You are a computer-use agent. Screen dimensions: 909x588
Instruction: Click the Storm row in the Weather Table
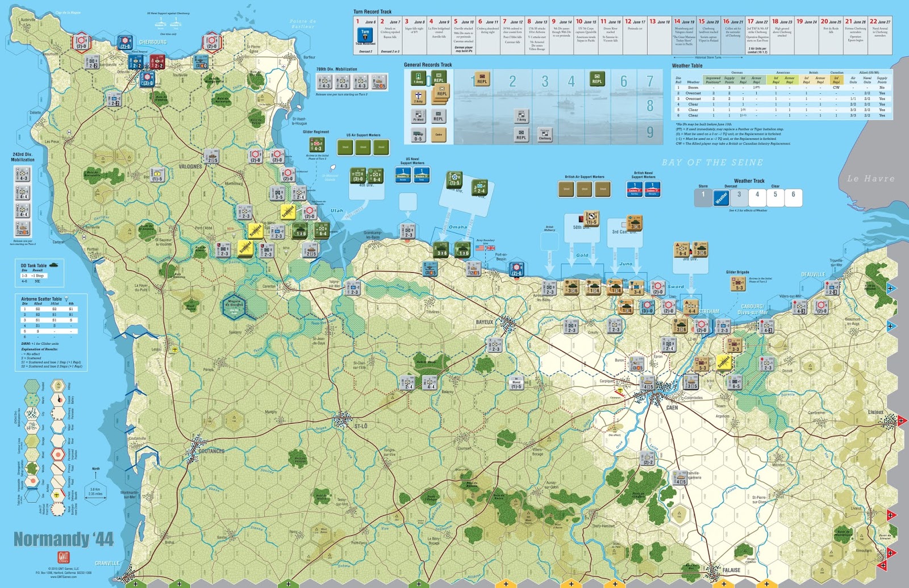[782, 87]
